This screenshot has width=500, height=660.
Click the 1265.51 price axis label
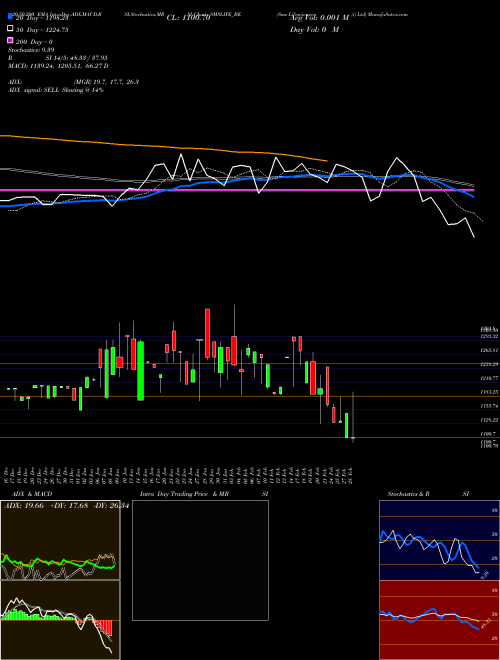[x=489, y=350]
